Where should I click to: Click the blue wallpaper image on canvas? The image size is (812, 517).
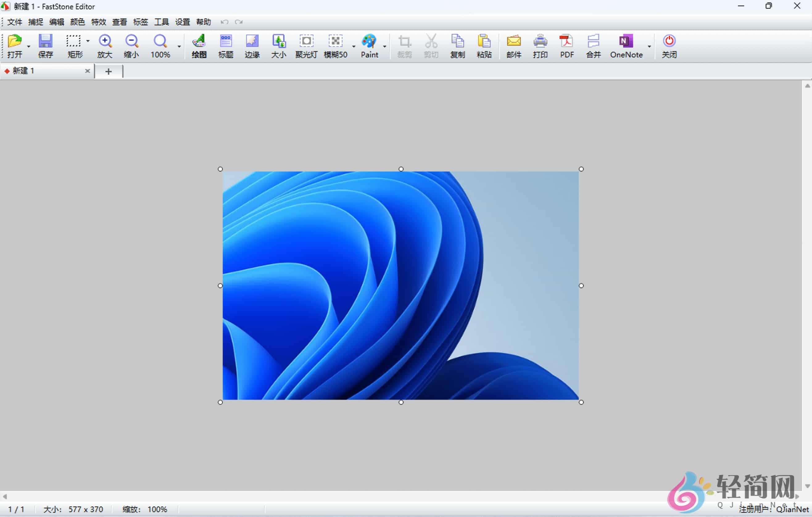point(401,286)
